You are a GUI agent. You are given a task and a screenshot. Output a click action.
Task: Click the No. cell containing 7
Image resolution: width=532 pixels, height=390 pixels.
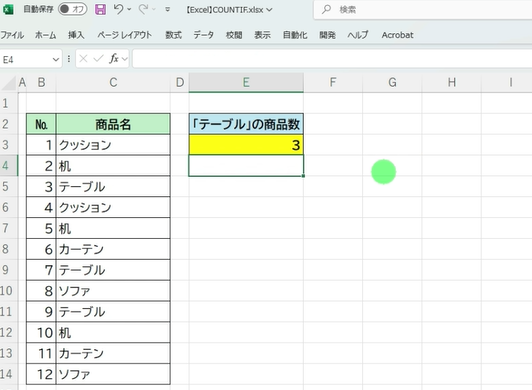[41, 270]
